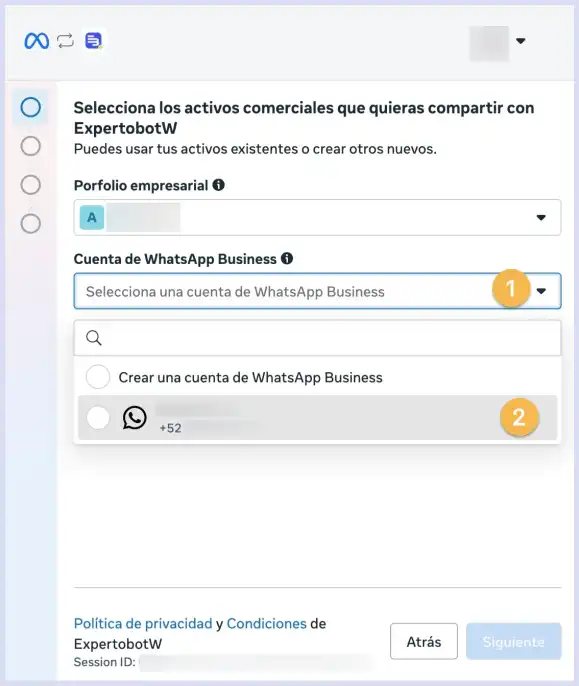This screenshot has height=686, width=579.
Task: Select the radio for the +52 WhatsApp account
Action: [x=98, y=417]
